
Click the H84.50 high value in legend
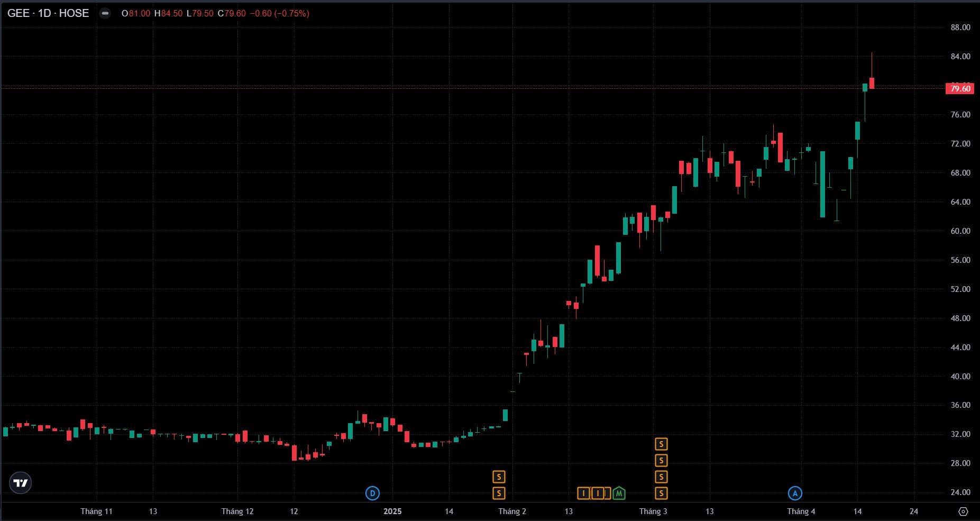click(168, 13)
